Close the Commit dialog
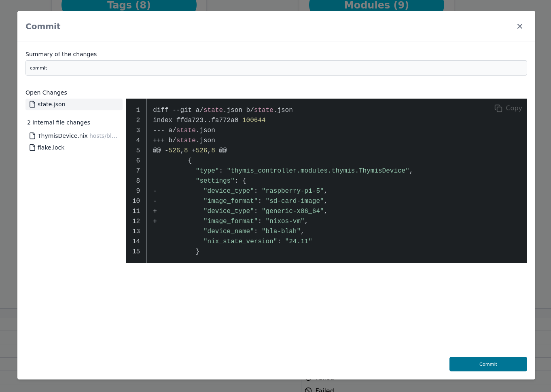 click(520, 26)
